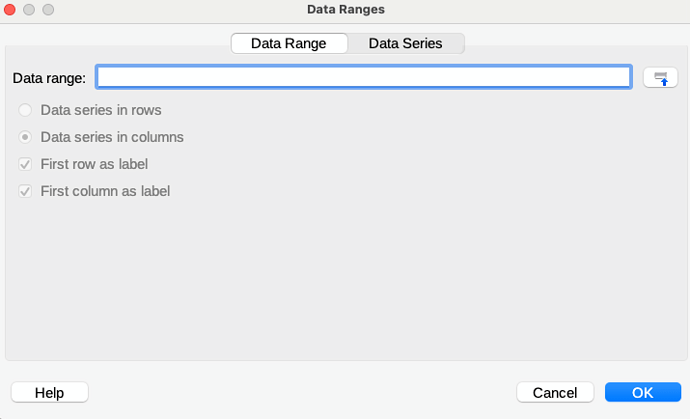Image resolution: width=690 pixels, height=419 pixels.
Task: Confirm the chart data range with OK
Action: 642,393
